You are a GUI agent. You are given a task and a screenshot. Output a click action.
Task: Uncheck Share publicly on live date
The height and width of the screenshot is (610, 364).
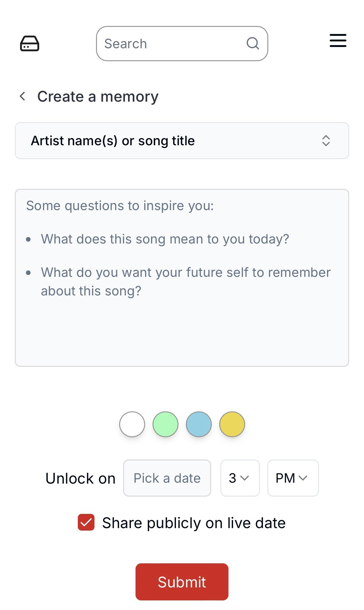[x=86, y=522]
